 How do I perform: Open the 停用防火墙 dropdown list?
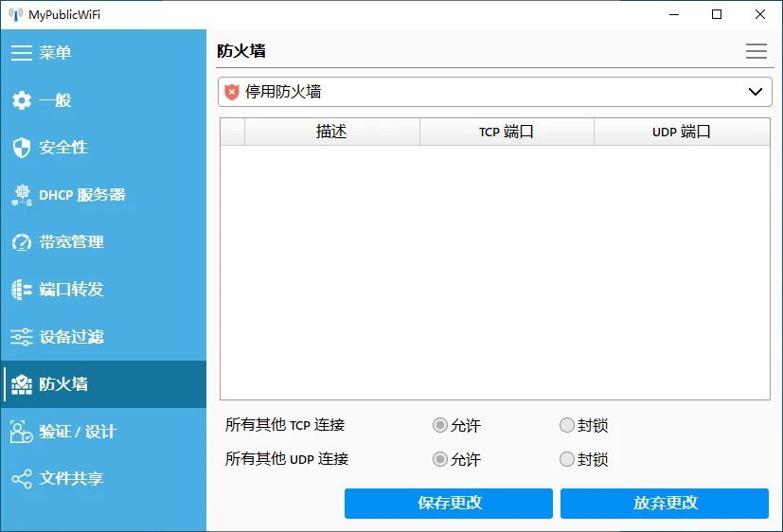pyautogui.click(x=494, y=92)
